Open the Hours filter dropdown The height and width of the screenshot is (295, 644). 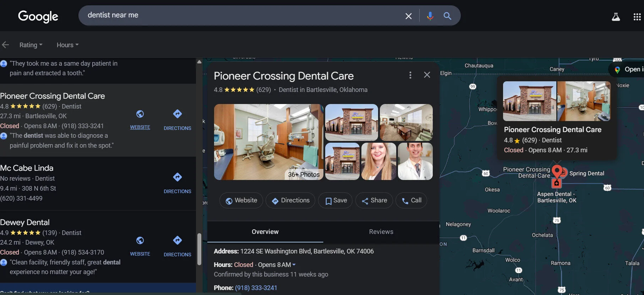tap(67, 45)
